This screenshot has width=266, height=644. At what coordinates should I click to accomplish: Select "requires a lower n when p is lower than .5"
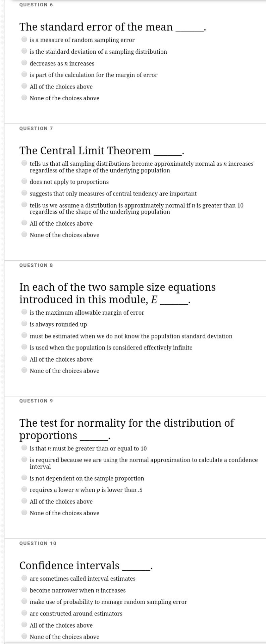[x=24, y=489]
